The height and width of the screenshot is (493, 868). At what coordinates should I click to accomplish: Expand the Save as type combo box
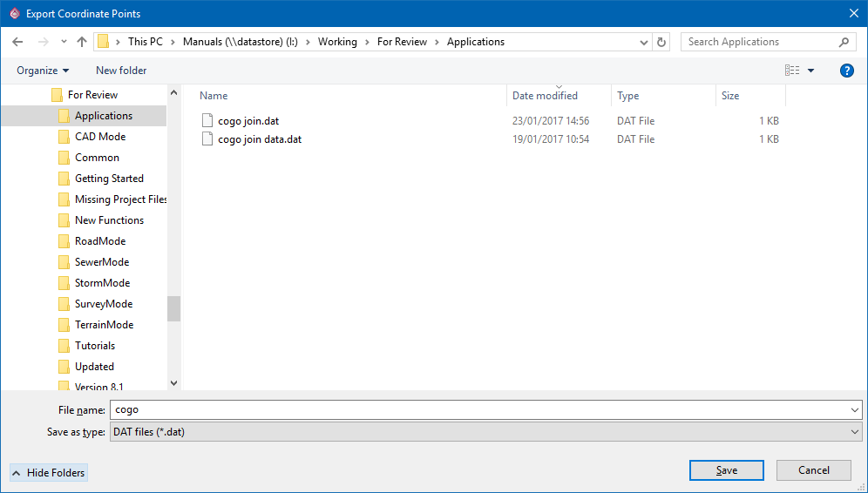click(854, 432)
